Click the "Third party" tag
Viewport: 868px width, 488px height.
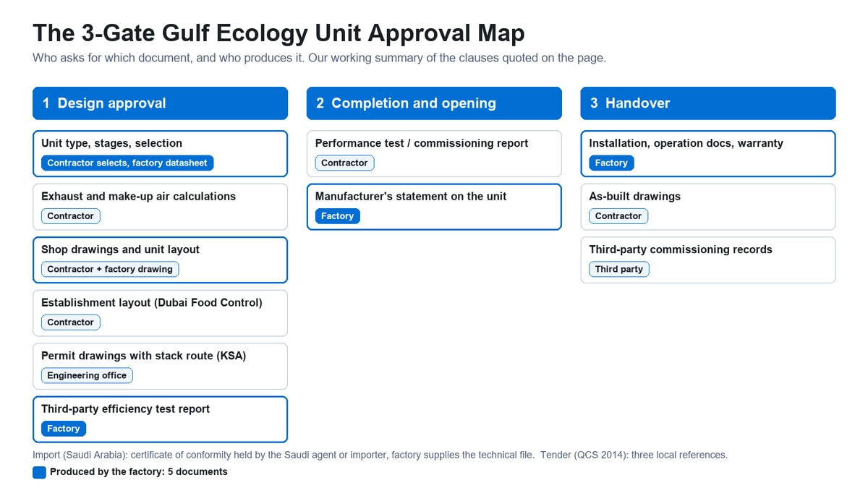(x=619, y=269)
